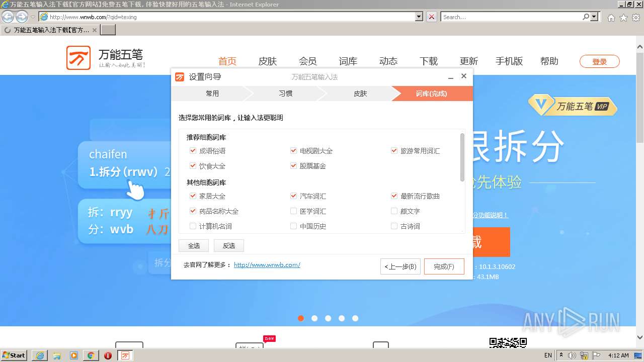Uncheck 饮食大全 dictionary

click(193, 166)
